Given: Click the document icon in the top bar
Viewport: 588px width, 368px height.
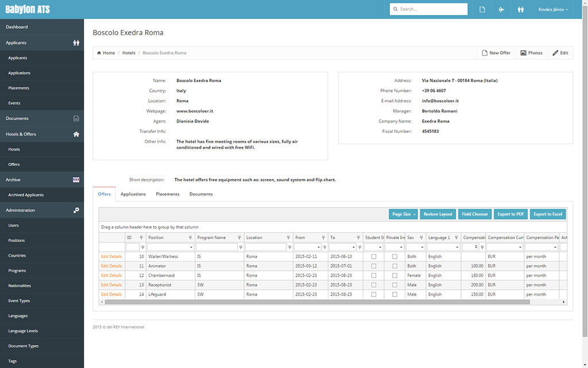Looking at the screenshot, I should (482, 9).
